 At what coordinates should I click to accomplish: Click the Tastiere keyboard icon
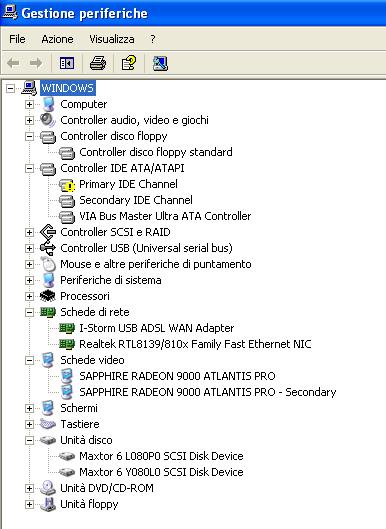point(48,424)
